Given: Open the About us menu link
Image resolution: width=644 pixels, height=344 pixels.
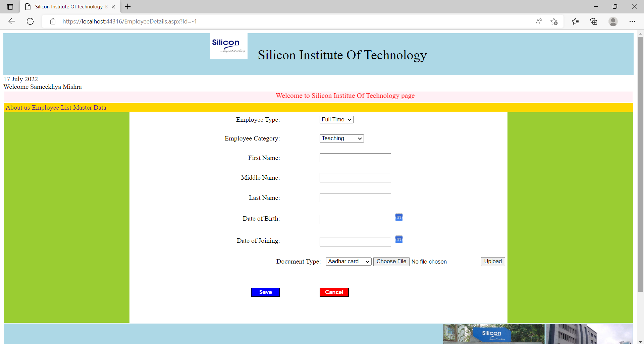Looking at the screenshot, I should (x=18, y=108).
